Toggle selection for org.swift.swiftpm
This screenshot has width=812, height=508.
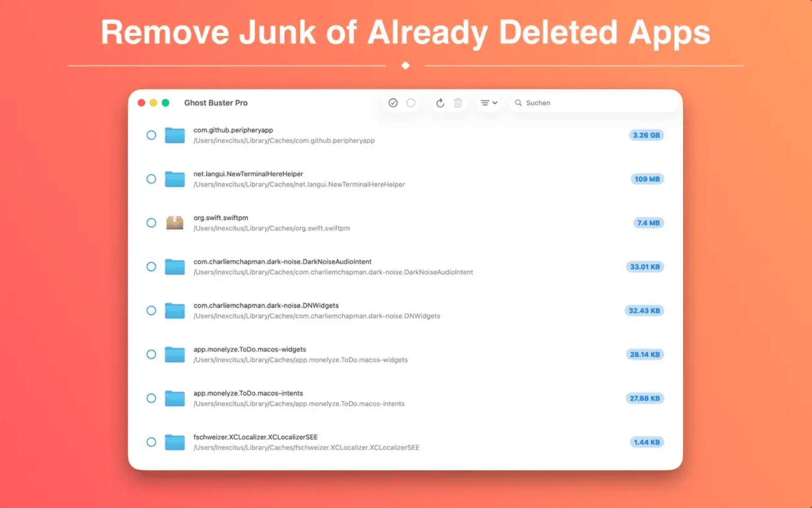(151, 223)
